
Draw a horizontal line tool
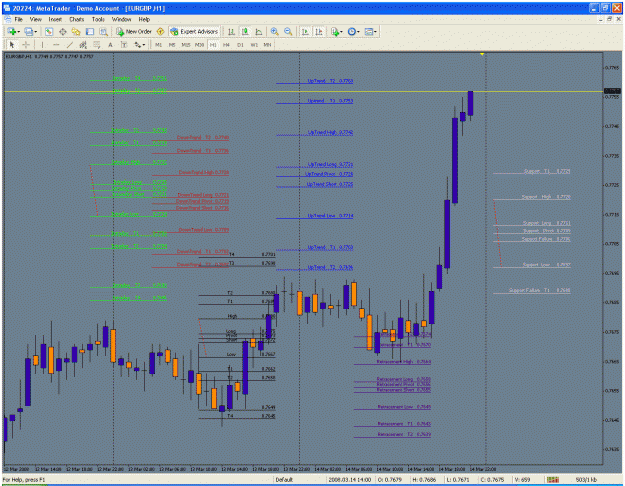coord(56,45)
